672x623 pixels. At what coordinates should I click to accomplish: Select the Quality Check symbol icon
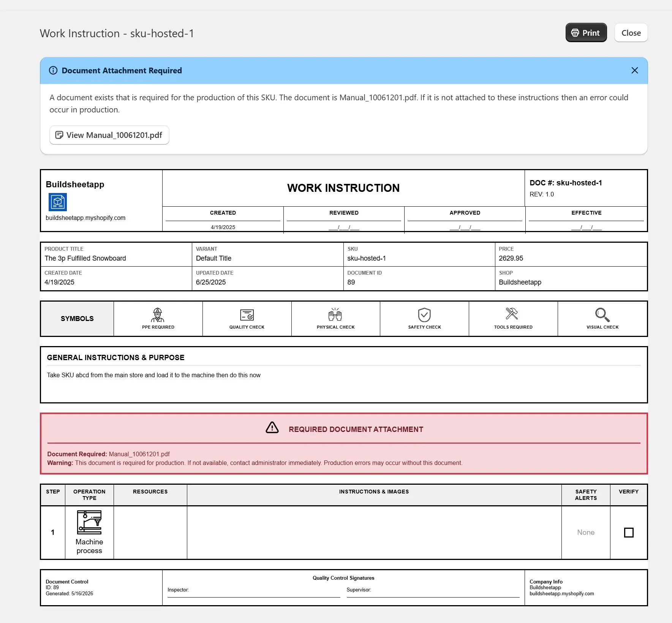tap(247, 315)
